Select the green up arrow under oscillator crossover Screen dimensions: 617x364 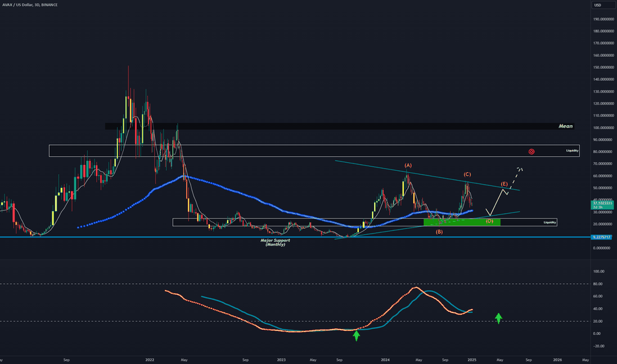pyautogui.click(x=356, y=336)
